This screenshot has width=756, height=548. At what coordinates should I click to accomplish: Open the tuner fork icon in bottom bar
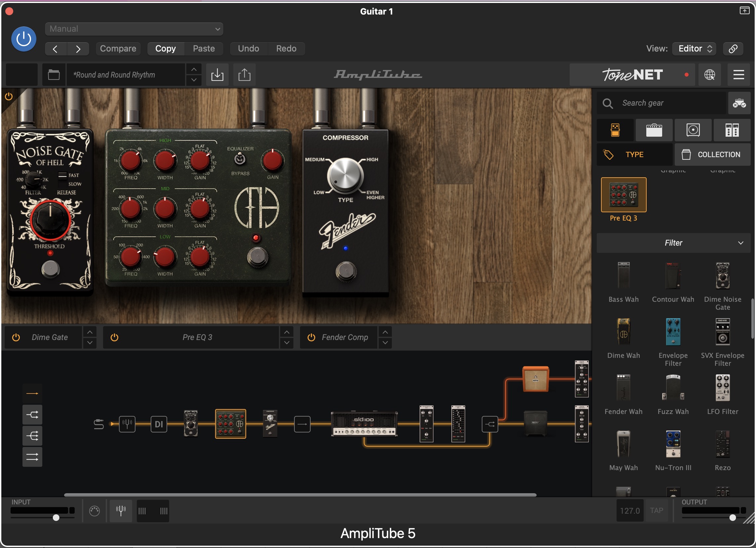121,511
